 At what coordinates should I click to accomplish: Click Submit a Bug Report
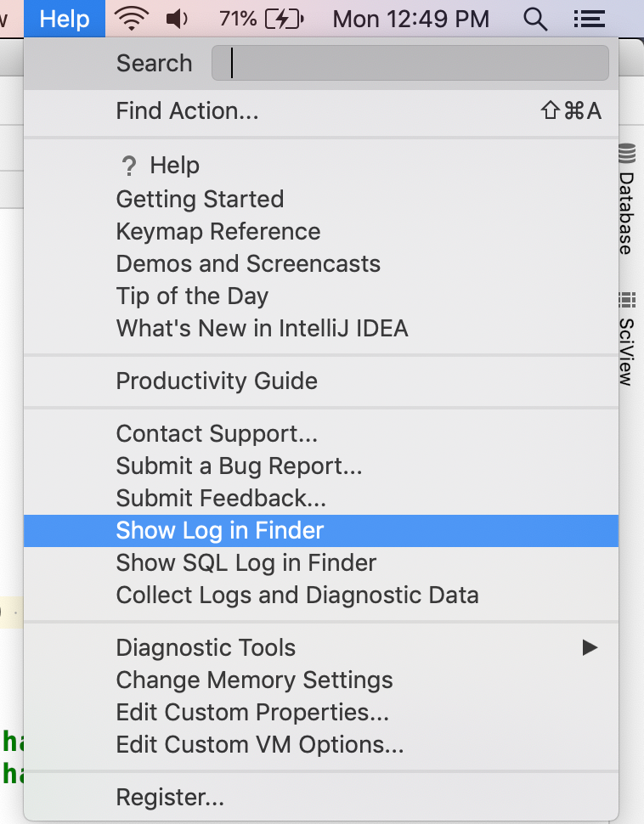(240, 466)
